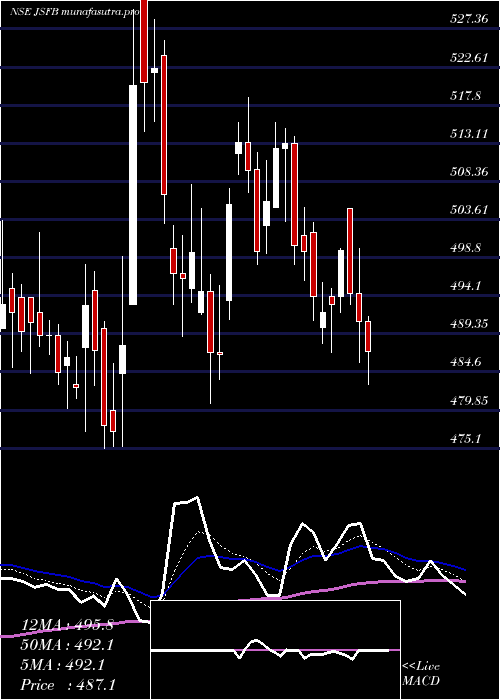Click the 5MA : 492.1 text

63,665
